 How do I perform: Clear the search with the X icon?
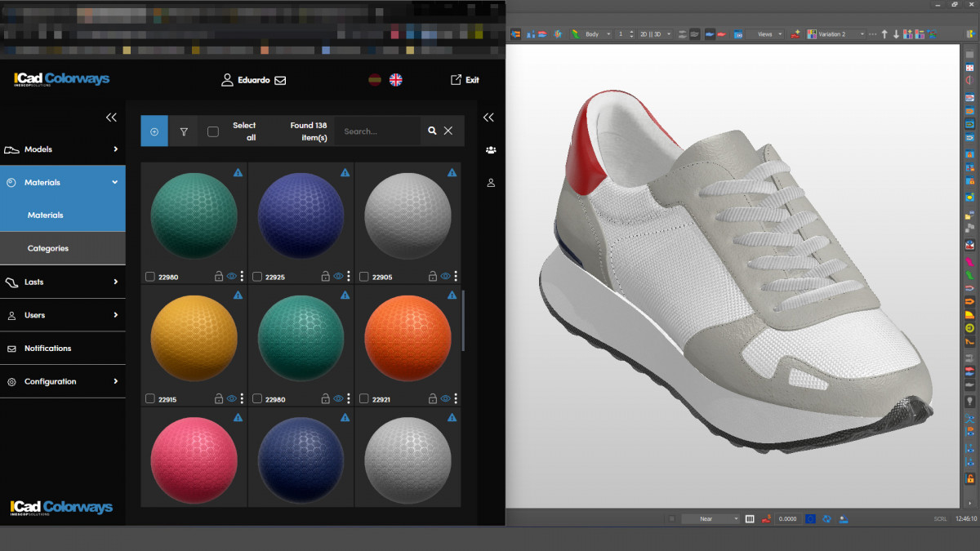[448, 131]
